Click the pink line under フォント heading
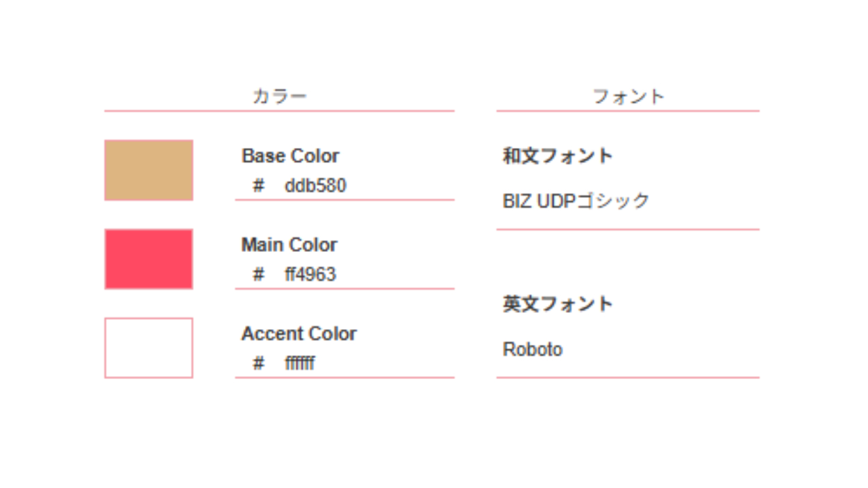 [x=628, y=111]
